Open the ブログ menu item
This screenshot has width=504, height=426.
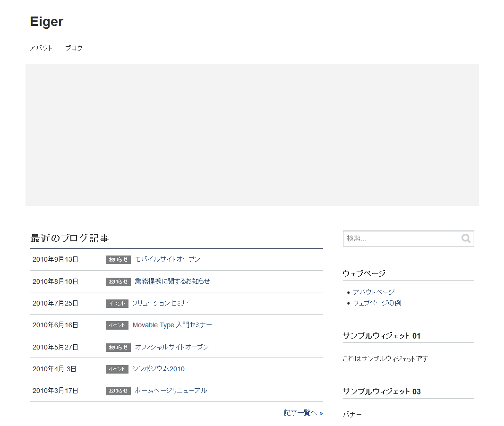pyautogui.click(x=74, y=48)
